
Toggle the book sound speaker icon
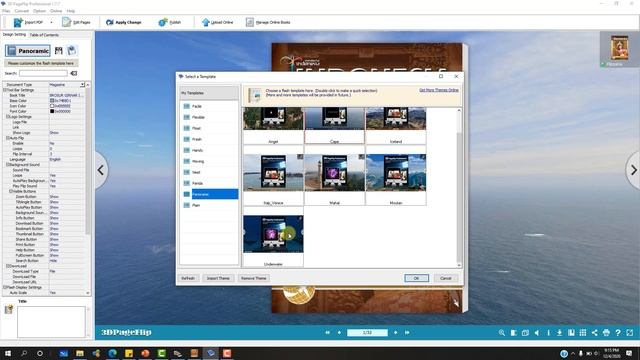coord(537,333)
